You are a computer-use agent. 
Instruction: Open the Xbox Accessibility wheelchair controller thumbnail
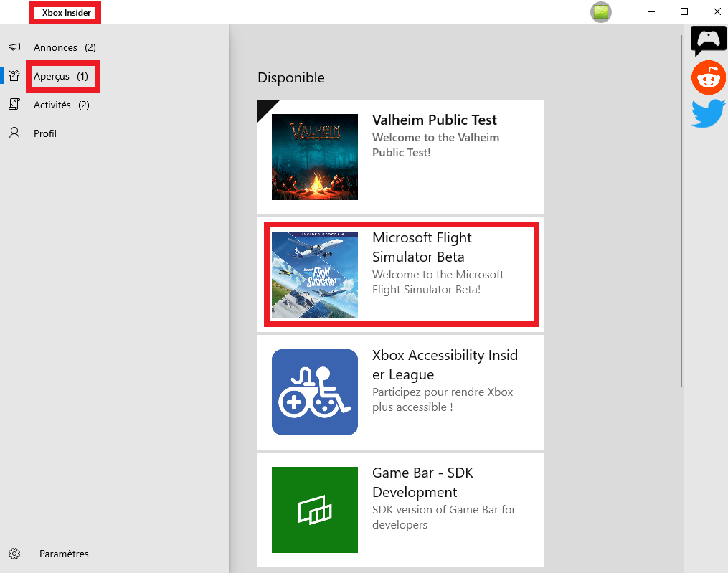coord(315,392)
